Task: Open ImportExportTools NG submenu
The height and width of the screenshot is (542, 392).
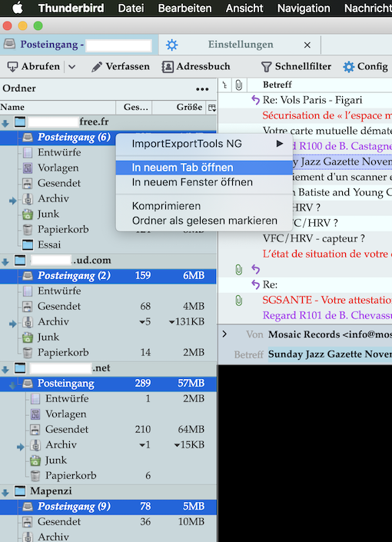Action: point(204,144)
